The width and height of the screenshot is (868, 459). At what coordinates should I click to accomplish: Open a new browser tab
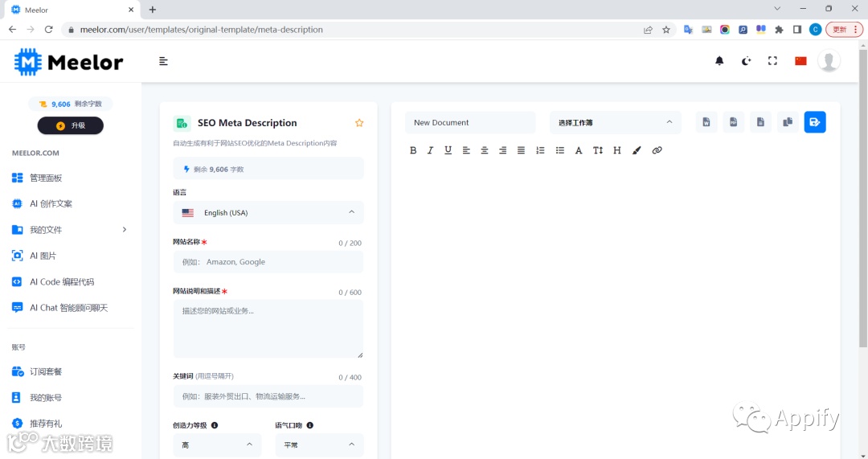(x=153, y=10)
